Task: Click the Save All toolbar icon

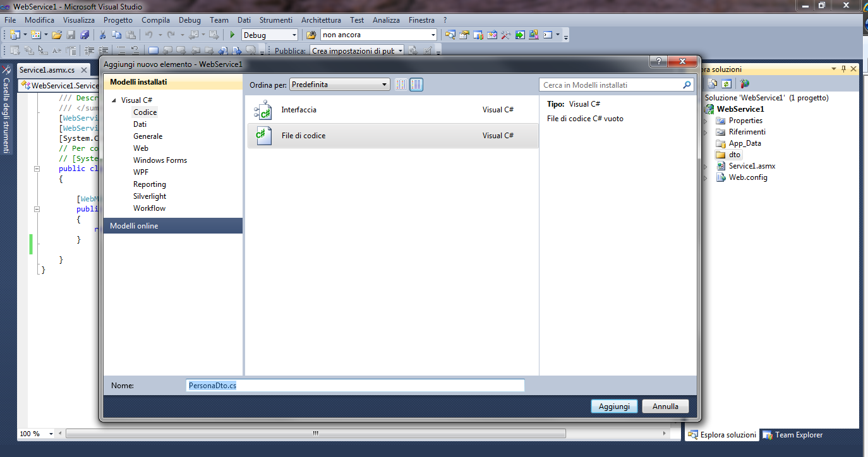Action: 85,35
